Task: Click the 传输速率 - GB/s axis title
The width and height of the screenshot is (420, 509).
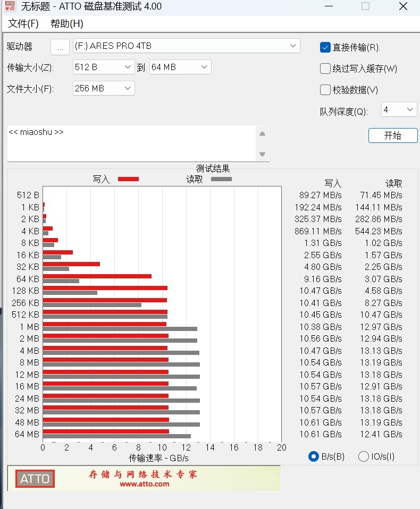Action: click(158, 458)
